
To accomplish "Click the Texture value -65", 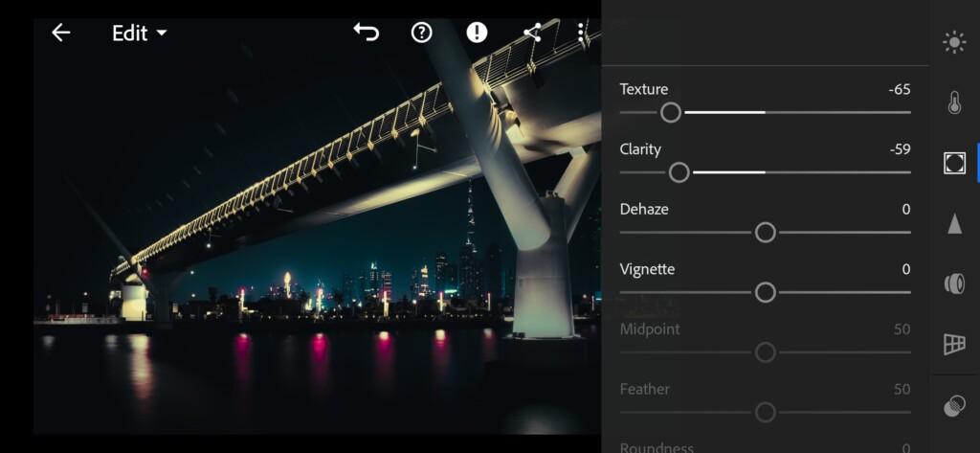I will (x=900, y=89).
